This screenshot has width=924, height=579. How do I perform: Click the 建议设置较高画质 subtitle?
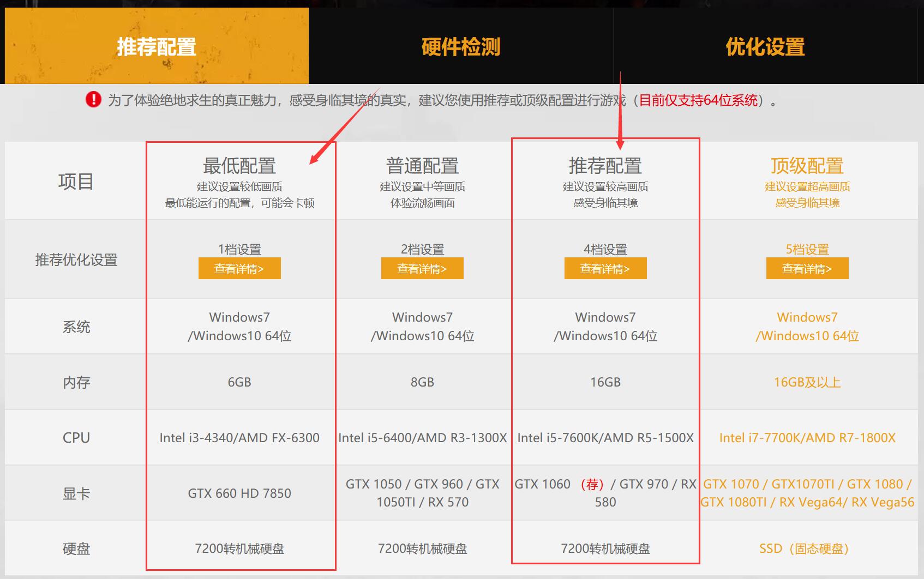click(605, 186)
